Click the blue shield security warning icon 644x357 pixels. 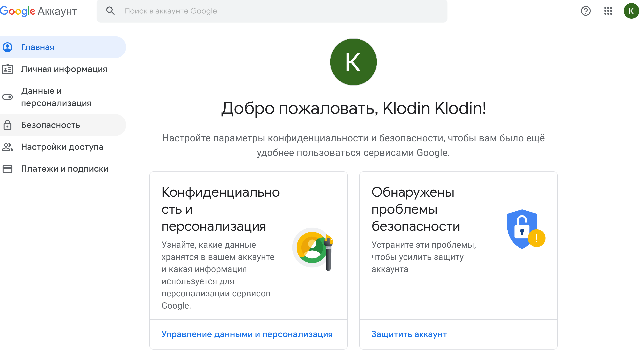pos(526,229)
